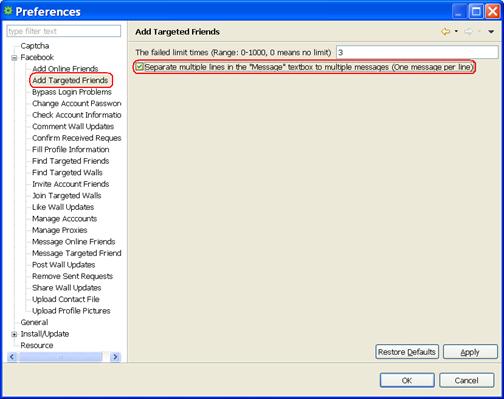Image resolution: width=504 pixels, height=399 pixels.
Task: Click the forward navigation arrow icon
Action: pyautogui.click(x=468, y=32)
